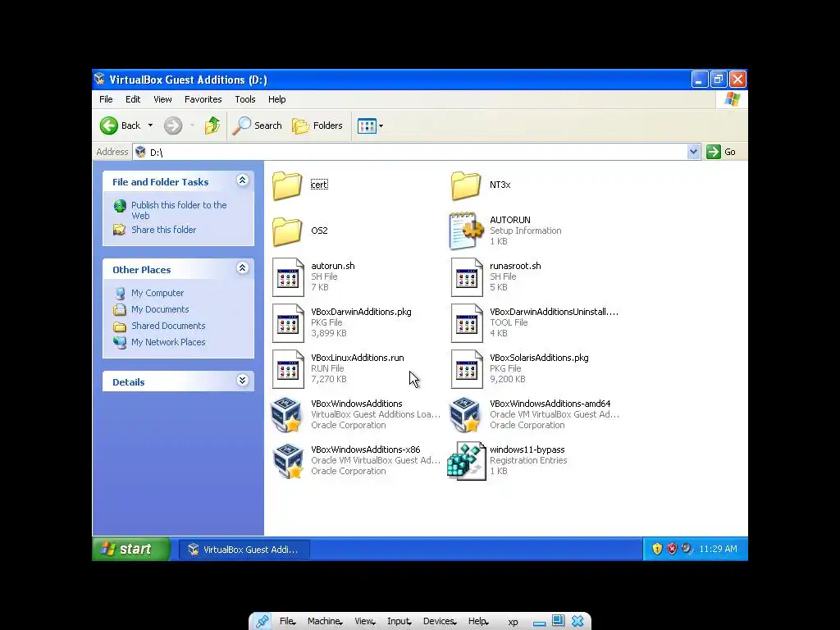Open the View menu in Explorer
This screenshot has width=840, height=630.
click(x=162, y=99)
